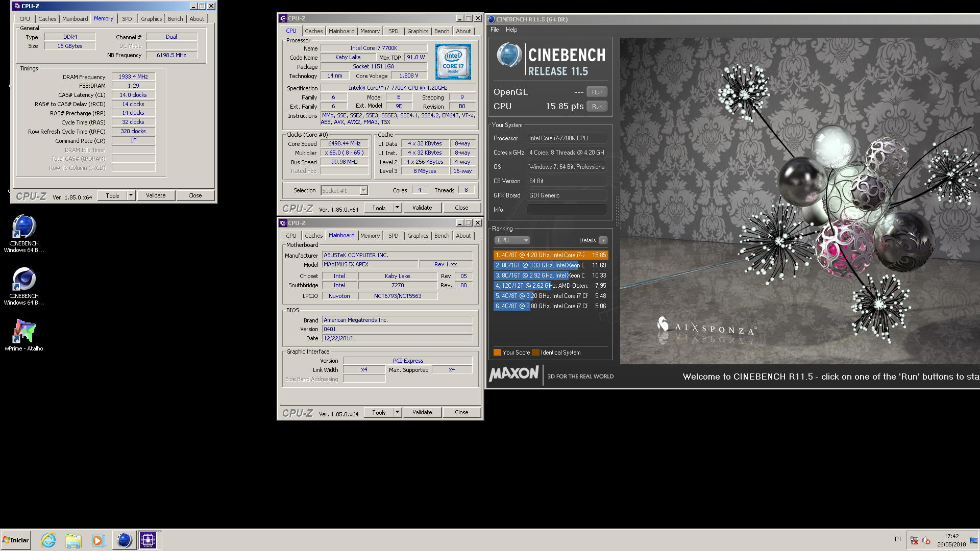Run the CPU benchmark in Cinebench
This screenshot has height=551, width=980.
click(x=597, y=107)
